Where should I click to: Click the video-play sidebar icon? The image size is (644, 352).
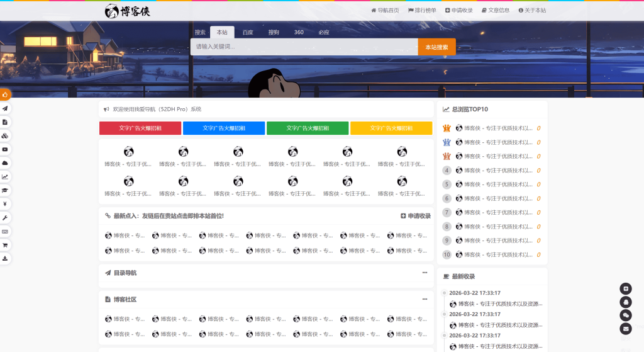[5, 149]
